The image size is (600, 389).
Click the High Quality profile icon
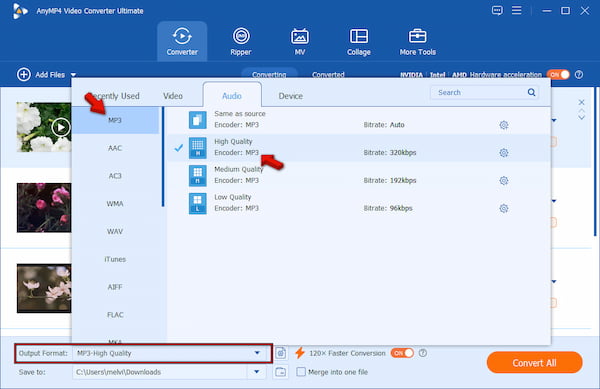(197, 148)
